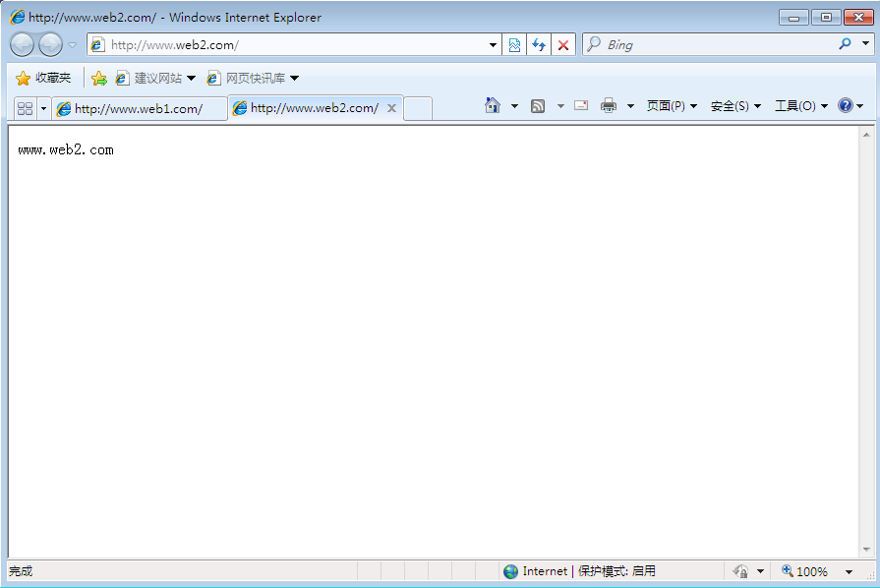The width and height of the screenshot is (880, 588).
Task: Click the Stop loading red X
Action: point(563,45)
